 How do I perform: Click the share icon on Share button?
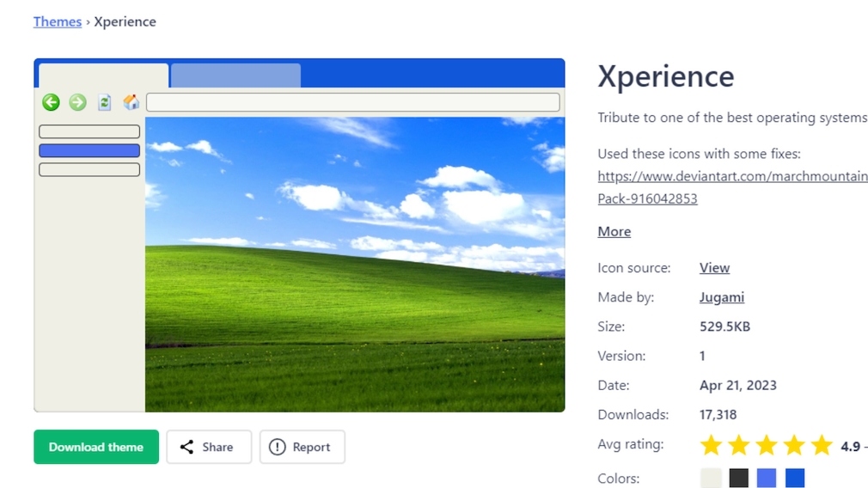click(187, 447)
